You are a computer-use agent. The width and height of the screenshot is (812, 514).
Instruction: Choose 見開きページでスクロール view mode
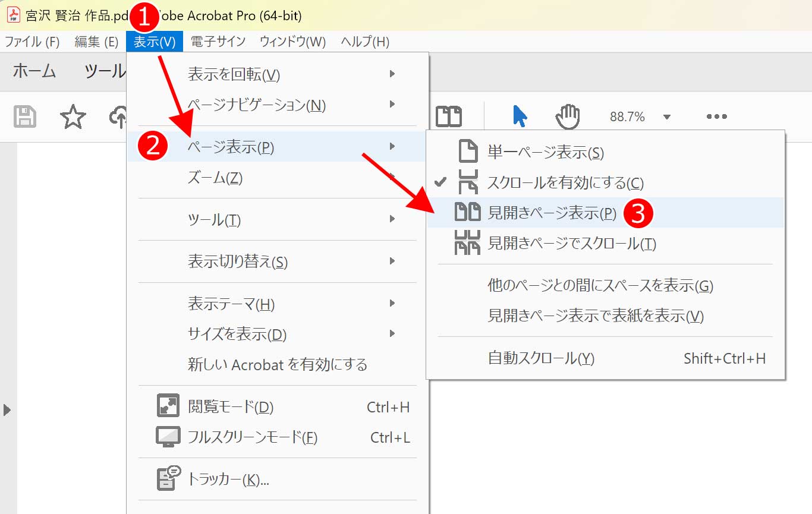[x=606, y=242]
